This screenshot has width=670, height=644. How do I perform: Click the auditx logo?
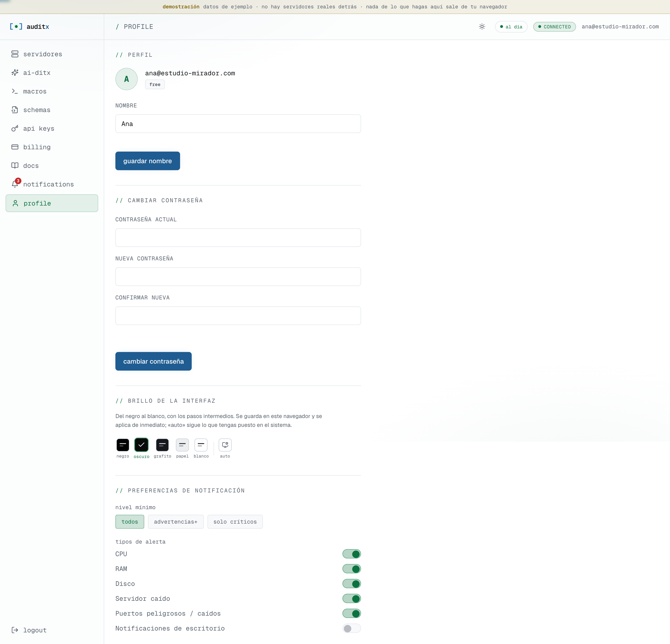(x=29, y=27)
